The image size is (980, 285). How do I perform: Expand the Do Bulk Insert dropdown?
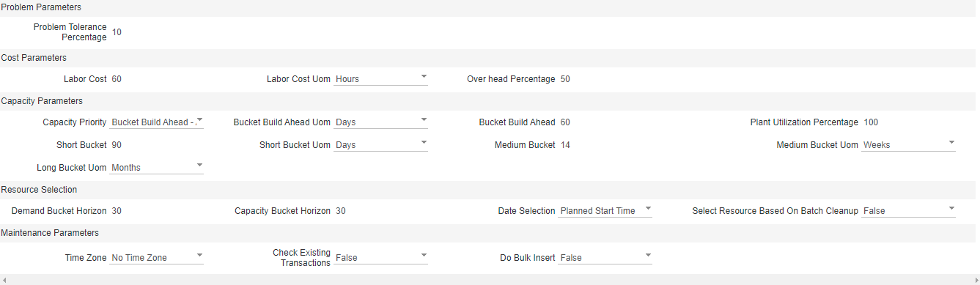pyautogui.click(x=605, y=258)
